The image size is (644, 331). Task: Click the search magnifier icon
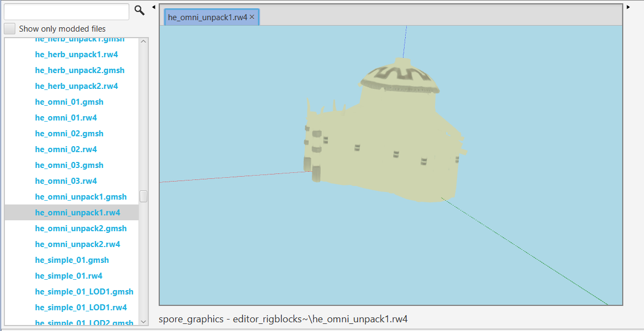point(139,10)
